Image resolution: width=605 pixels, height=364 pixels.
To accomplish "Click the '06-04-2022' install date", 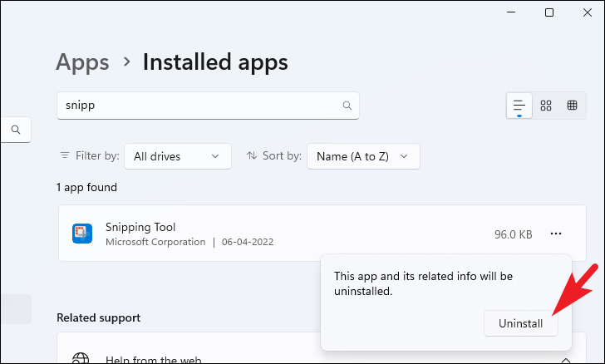I will coord(248,242).
